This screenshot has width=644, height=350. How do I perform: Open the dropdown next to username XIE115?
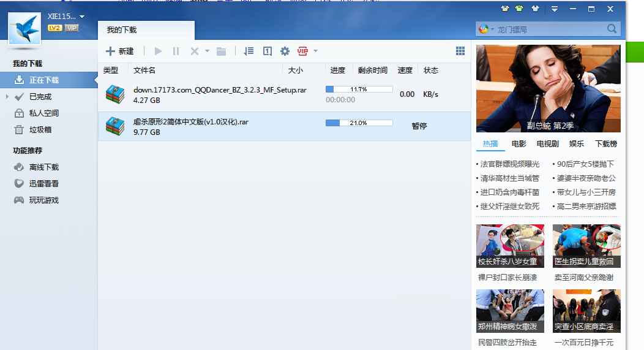tap(83, 17)
